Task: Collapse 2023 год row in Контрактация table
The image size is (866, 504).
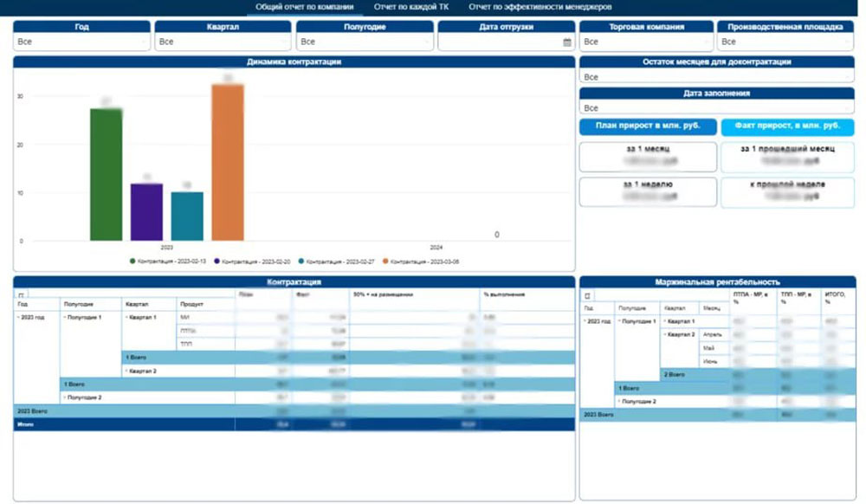Action: [17, 318]
